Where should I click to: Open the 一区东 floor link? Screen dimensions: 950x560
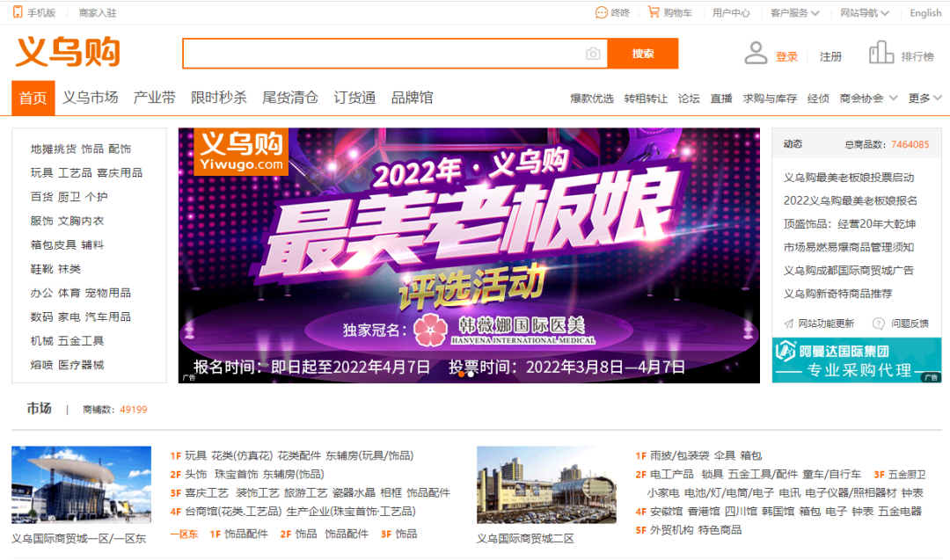coord(184,534)
